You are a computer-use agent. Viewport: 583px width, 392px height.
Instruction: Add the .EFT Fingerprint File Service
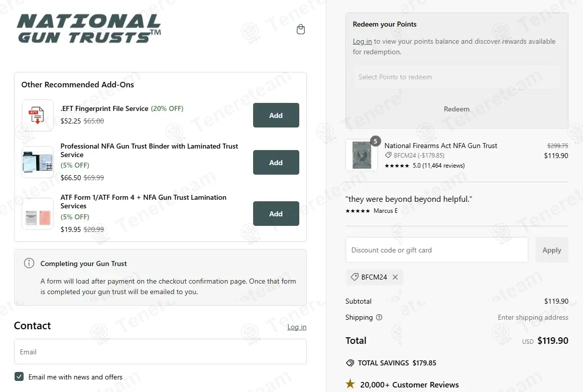pyautogui.click(x=276, y=115)
